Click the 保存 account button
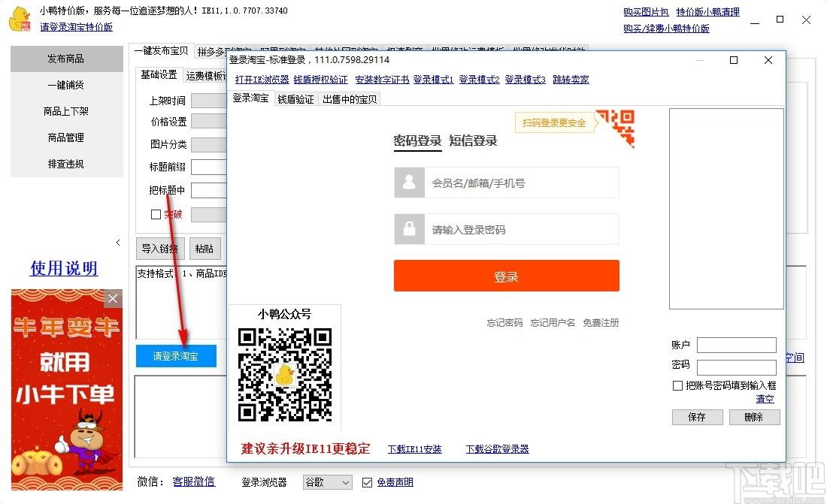827x504 pixels. (x=697, y=417)
